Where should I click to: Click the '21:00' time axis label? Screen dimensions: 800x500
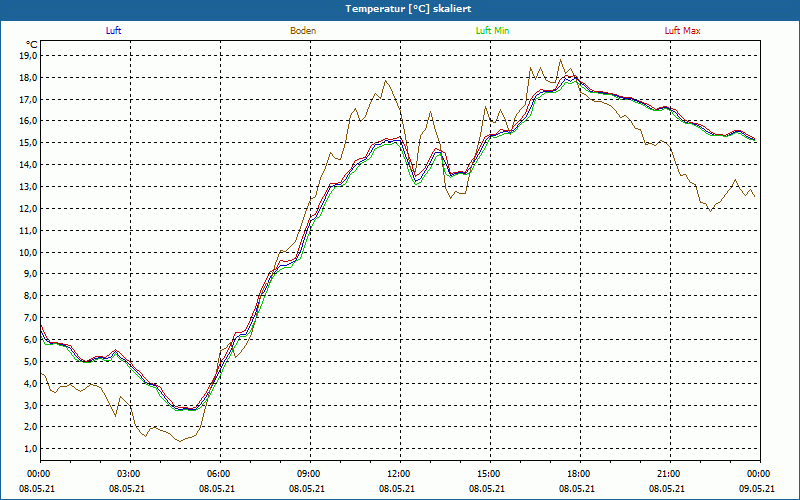point(666,474)
